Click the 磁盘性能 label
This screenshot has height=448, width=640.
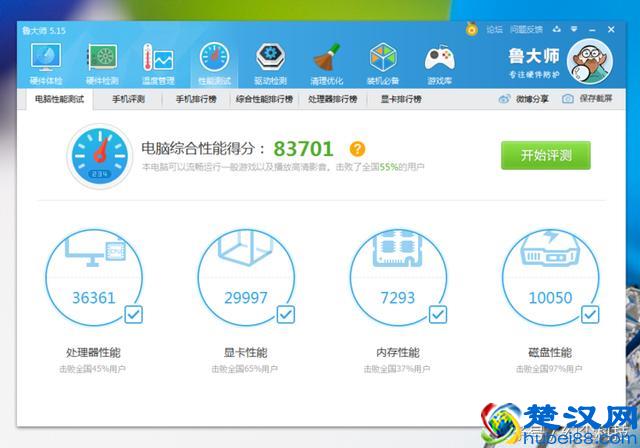(550, 353)
